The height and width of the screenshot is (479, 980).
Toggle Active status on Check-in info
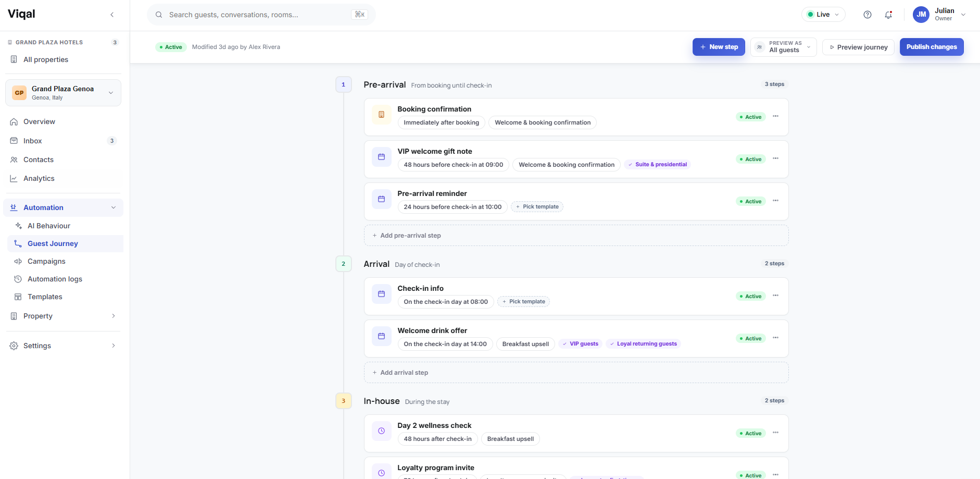click(751, 297)
